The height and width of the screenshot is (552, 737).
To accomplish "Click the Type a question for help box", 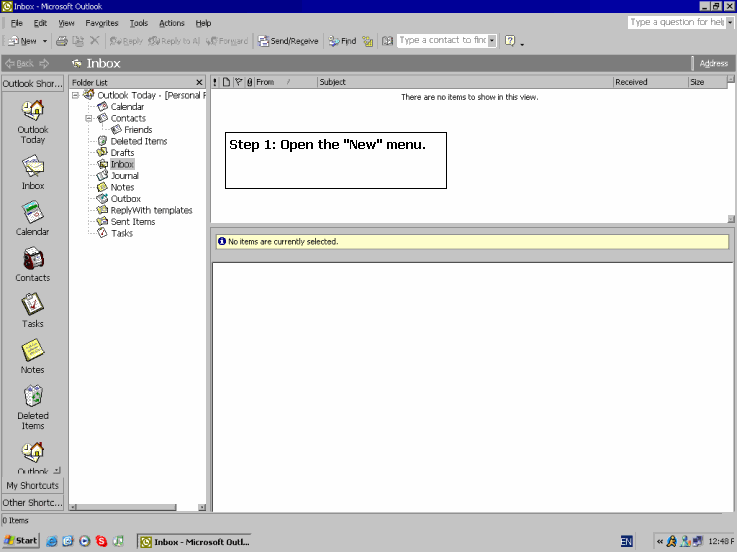I will pos(677,22).
